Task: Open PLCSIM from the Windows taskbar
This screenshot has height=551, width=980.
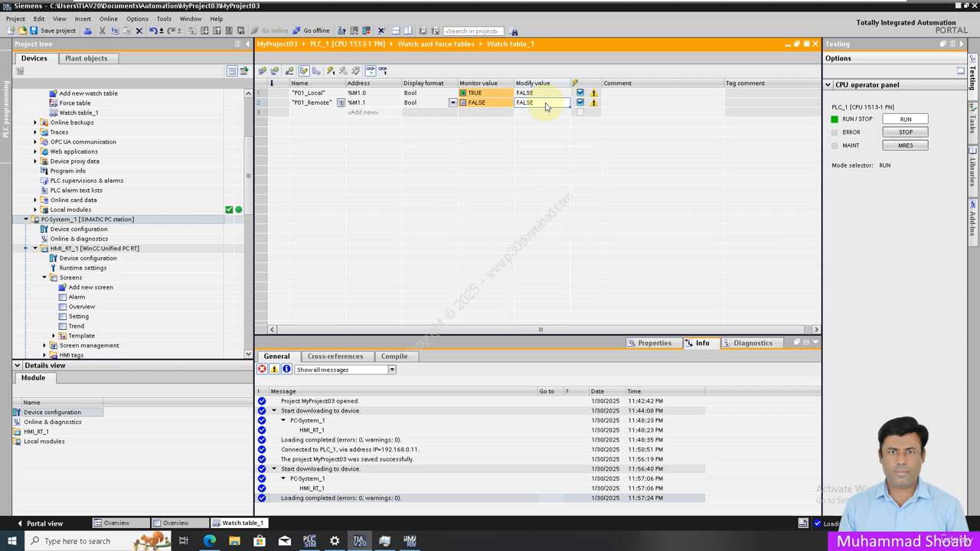Action: pos(309,541)
